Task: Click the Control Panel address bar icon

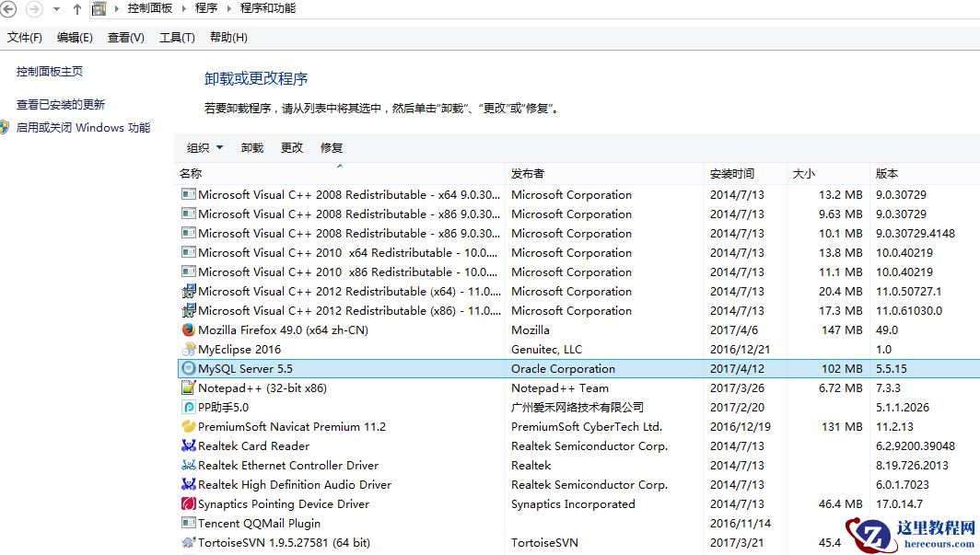Action: pos(99,8)
